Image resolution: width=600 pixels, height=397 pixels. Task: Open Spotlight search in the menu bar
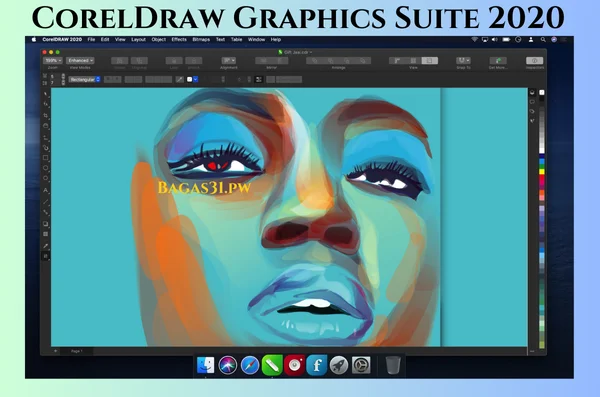[x=543, y=39]
